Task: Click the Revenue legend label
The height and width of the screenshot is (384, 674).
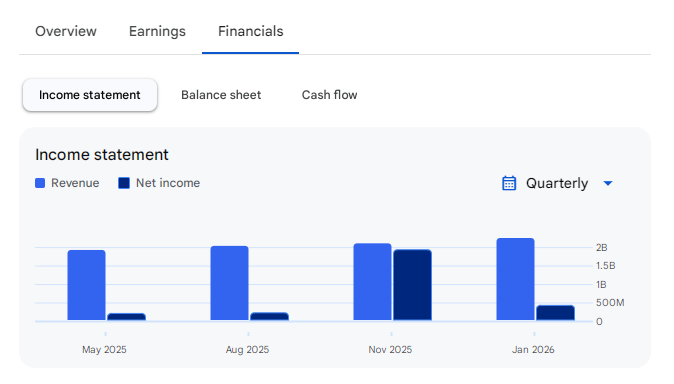Action: click(x=75, y=183)
